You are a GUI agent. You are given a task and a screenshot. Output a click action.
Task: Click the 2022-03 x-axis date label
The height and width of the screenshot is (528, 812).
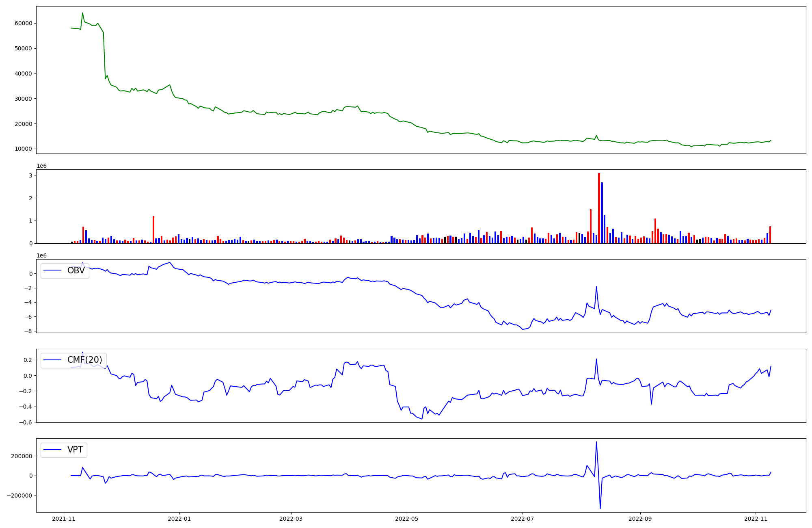click(x=291, y=519)
